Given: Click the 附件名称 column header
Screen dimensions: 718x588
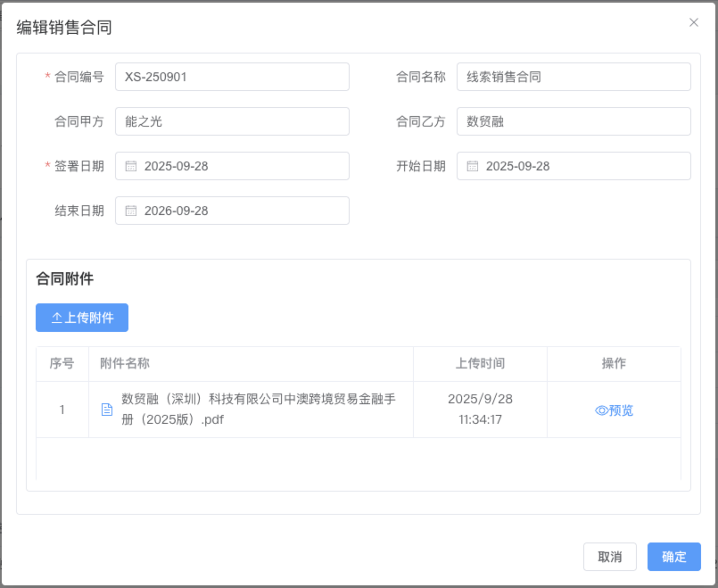Looking at the screenshot, I should pyautogui.click(x=125, y=363).
